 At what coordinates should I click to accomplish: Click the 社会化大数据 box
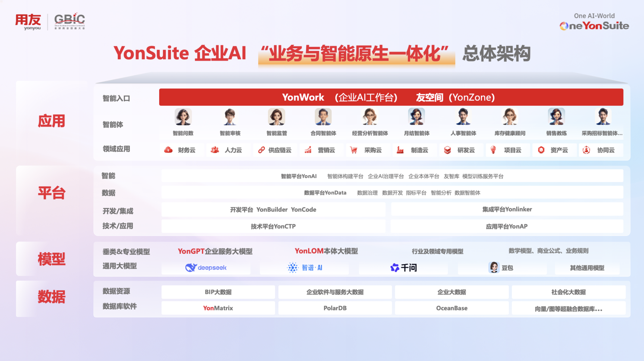(x=569, y=292)
